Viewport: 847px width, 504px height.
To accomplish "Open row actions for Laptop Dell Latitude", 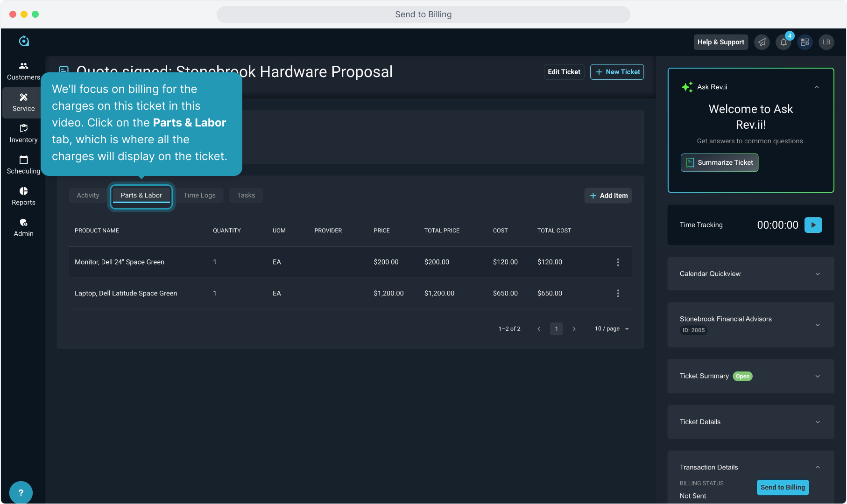I will (x=618, y=294).
